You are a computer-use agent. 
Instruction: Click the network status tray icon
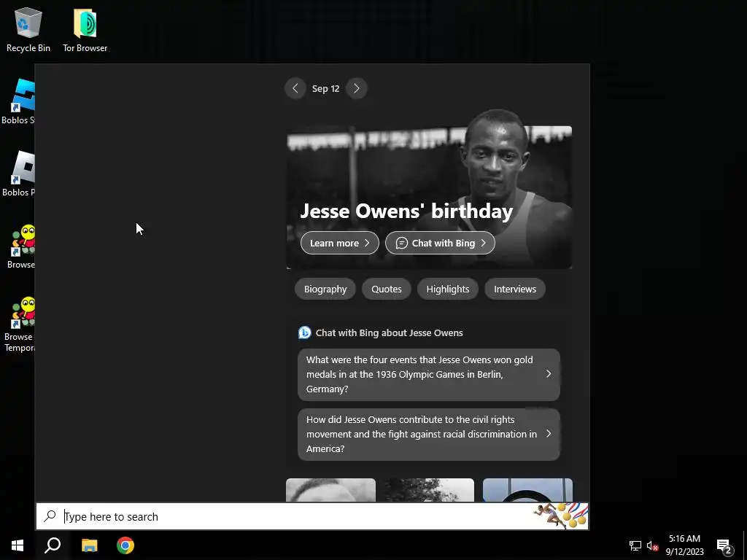tap(635, 545)
